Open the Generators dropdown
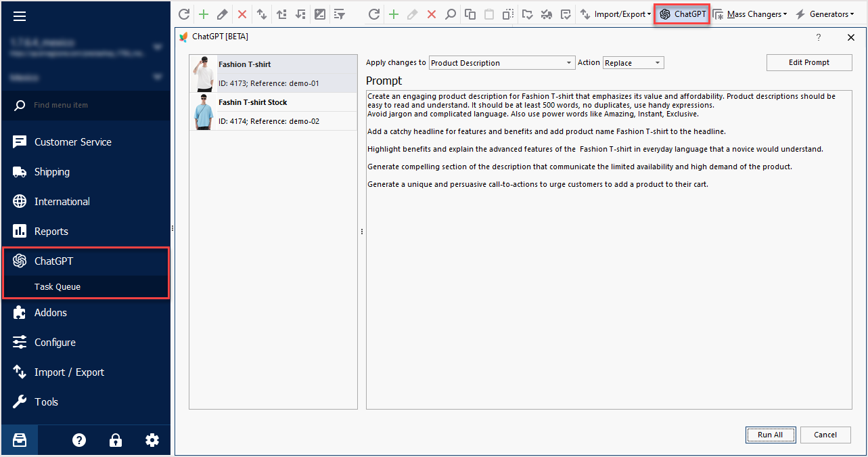This screenshot has width=868, height=457. (x=824, y=14)
